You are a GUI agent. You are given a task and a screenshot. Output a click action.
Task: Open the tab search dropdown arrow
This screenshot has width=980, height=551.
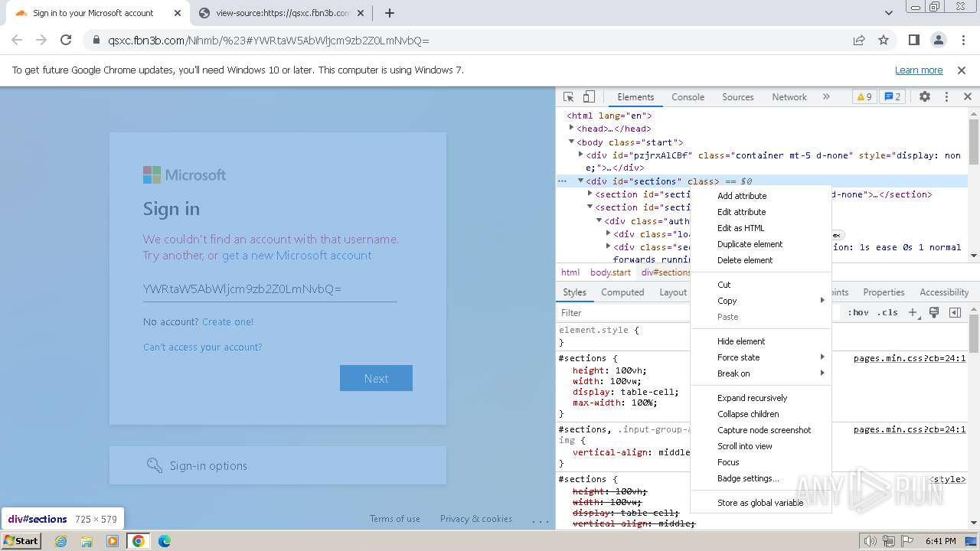click(x=889, y=13)
